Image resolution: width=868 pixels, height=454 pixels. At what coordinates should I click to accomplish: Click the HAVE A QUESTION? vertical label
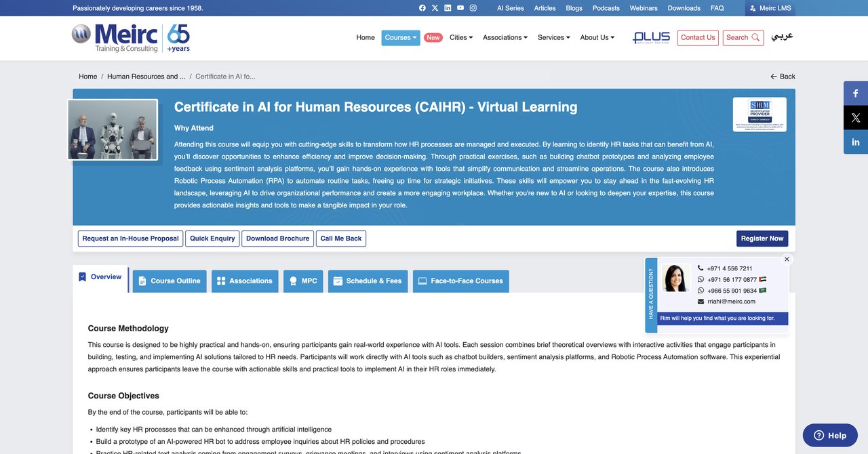coord(651,294)
